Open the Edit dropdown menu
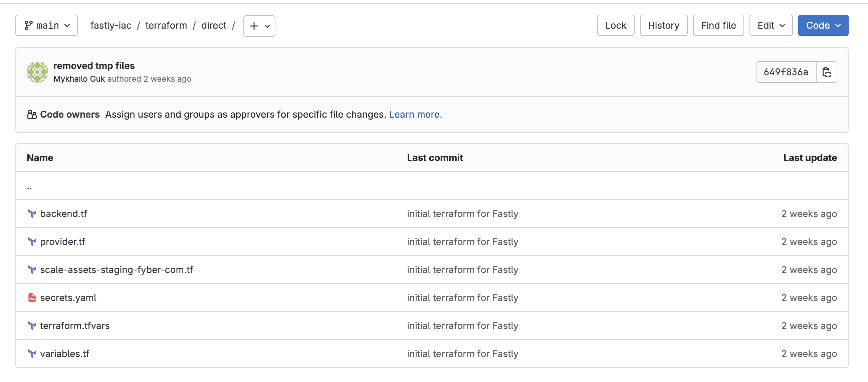This screenshot has width=868, height=382. [x=771, y=26]
